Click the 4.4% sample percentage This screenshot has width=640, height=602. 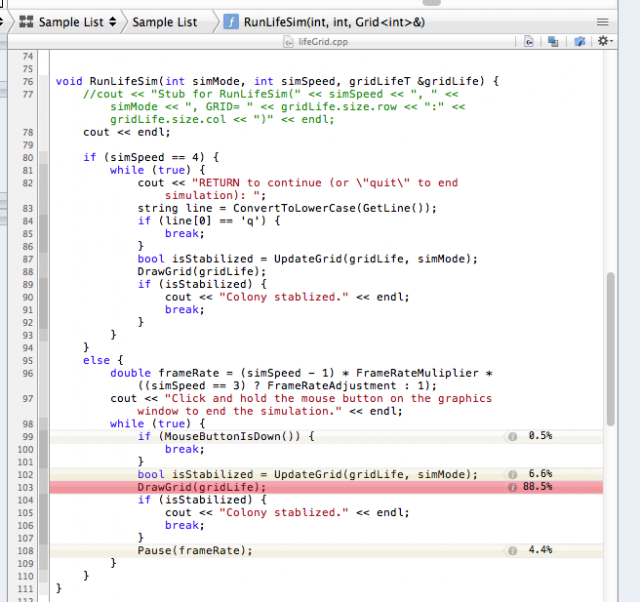pos(540,550)
